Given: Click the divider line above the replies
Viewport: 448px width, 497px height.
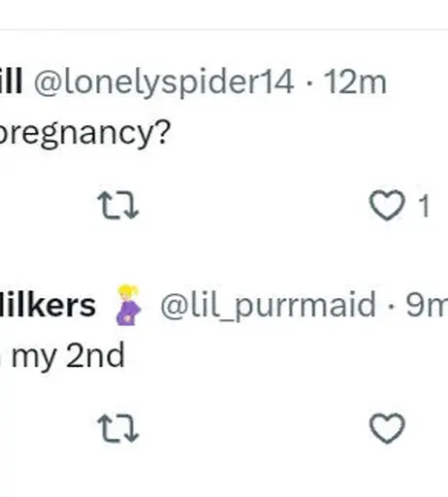Looking at the screenshot, I should click(224, 29).
